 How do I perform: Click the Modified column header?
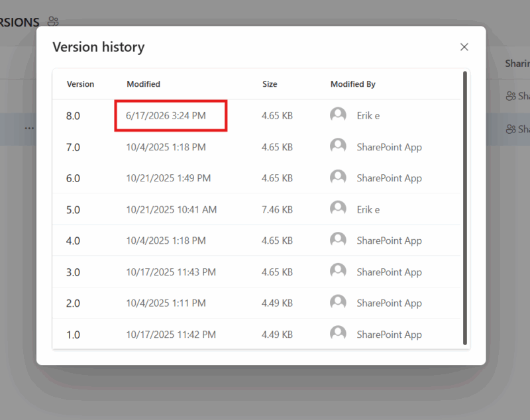[x=143, y=84]
